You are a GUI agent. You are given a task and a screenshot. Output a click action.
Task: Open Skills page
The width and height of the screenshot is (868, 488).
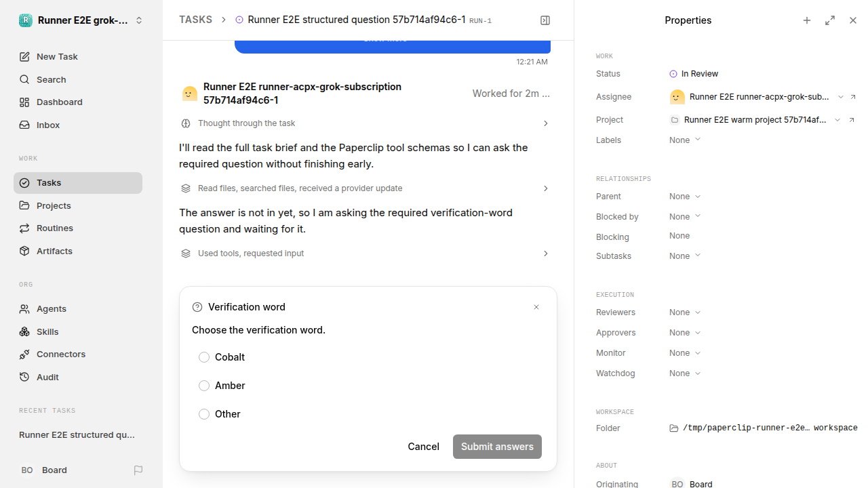tap(78, 332)
